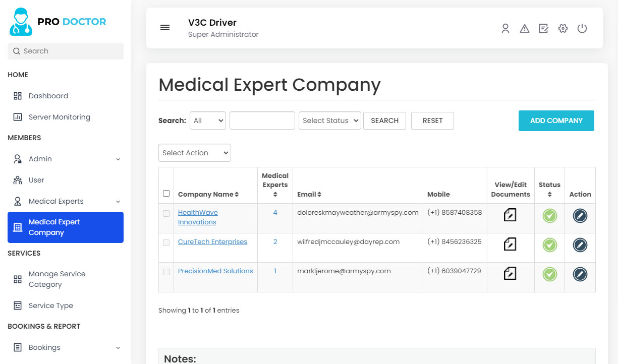Click the logout power icon
The width and height of the screenshot is (618, 364).
(582, 28)
